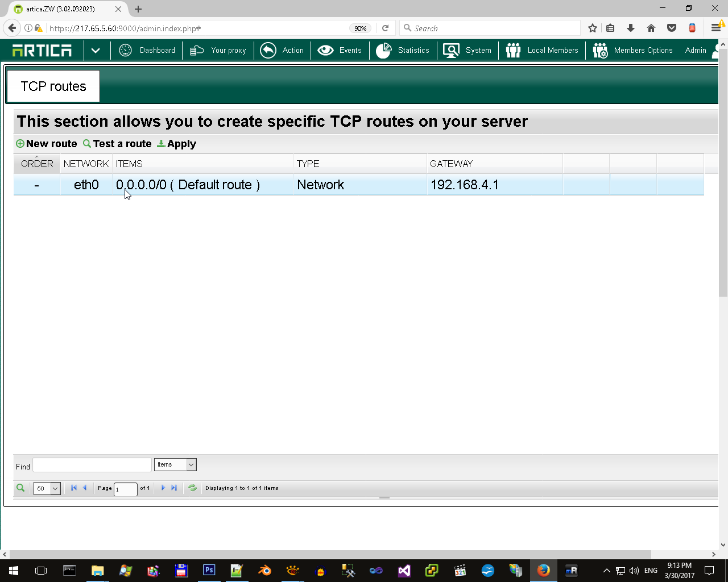This screenshot has width=728, height=582.
Task: Click the horizontal page scrollbar
Action: [x=330, y=554]
